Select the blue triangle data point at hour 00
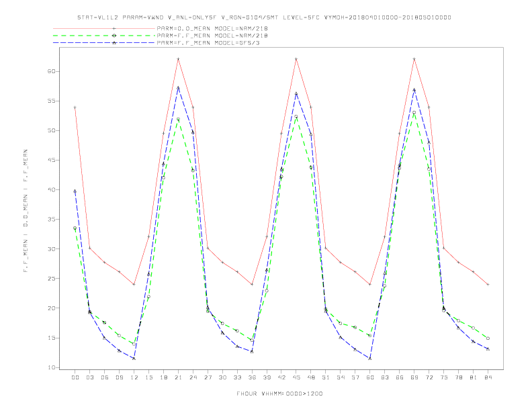 (x=75, y=191)
